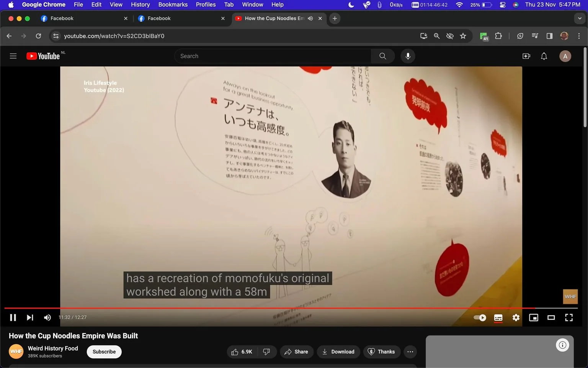Toggle subtitles with the CC button
Image resolution: width=588 pixels, height=368 pixels.
498,317
